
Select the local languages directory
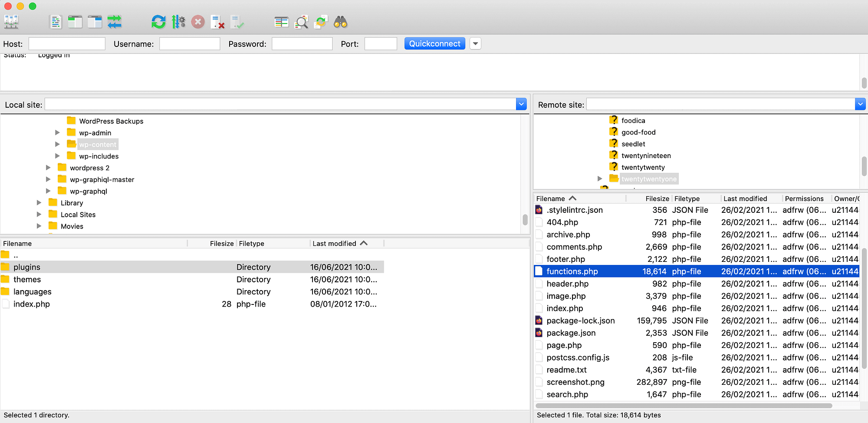[192, 291]
